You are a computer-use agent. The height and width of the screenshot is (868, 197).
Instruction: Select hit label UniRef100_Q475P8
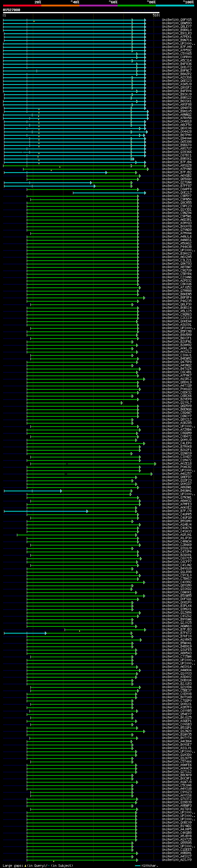pyautogui.click(x=177, y=362)
